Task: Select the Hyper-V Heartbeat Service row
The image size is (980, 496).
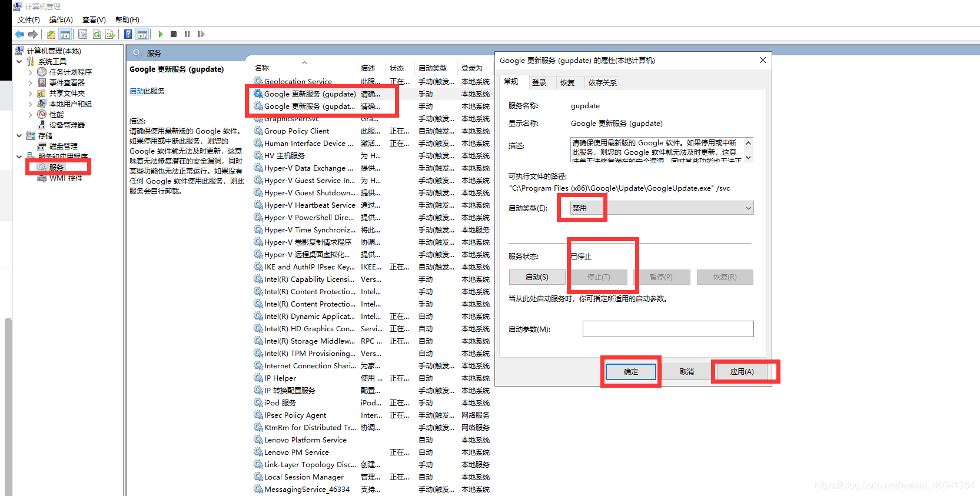Action: tap(372, 205)
